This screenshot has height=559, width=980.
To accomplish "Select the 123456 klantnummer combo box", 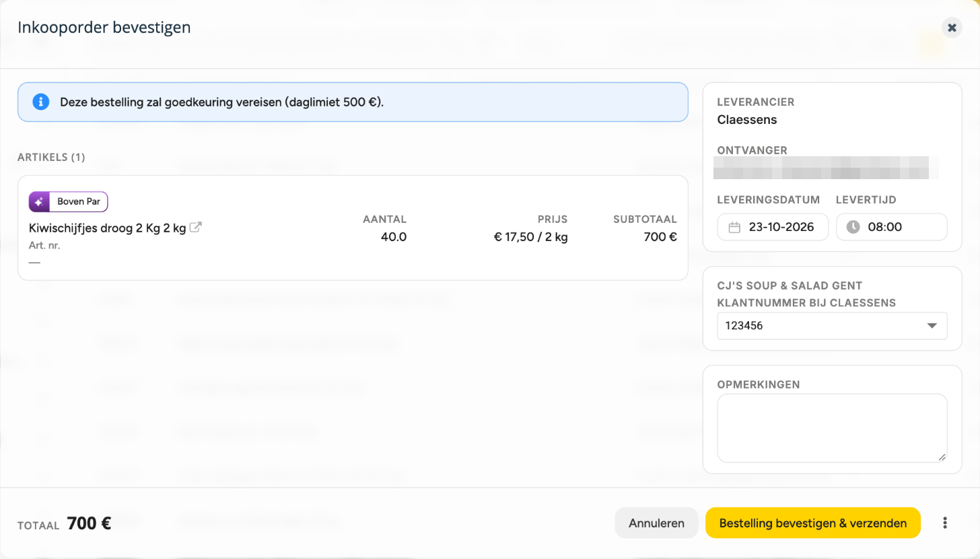I will (x=832, y=326).
